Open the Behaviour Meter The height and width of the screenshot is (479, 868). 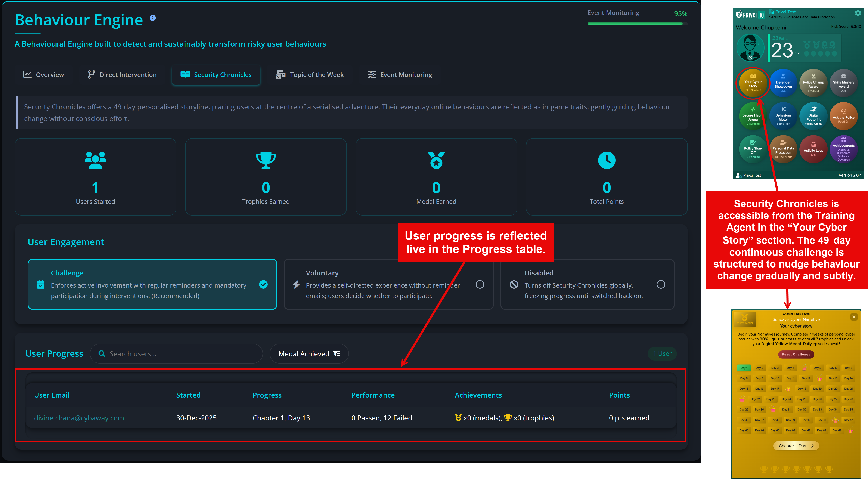point(783,116)
